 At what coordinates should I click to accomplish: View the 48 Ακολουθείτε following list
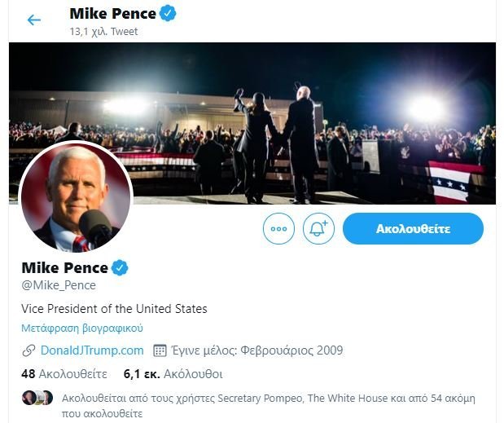pos(64,374)
